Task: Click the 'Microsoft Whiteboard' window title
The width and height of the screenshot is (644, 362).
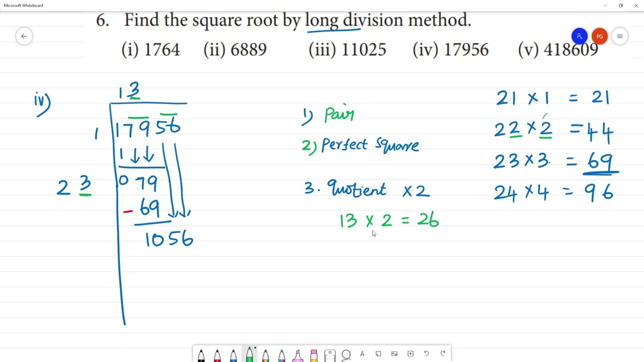Action: tap(23, 6)
